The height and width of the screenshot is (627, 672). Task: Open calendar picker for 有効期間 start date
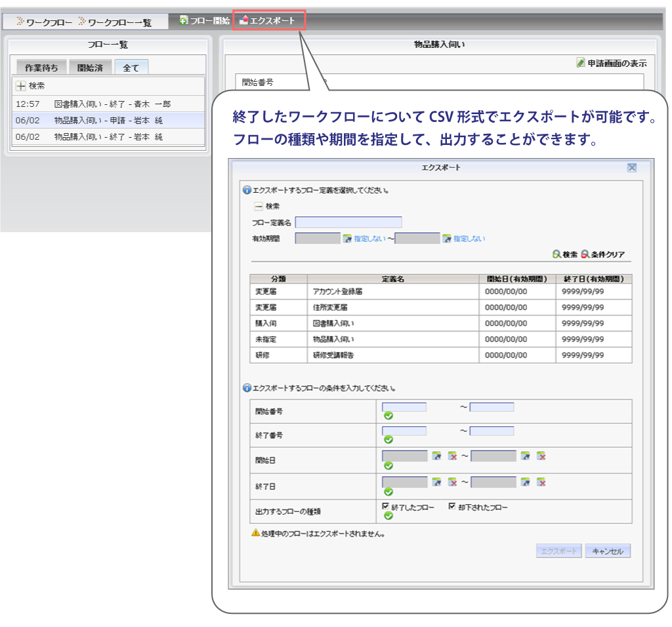346,239
